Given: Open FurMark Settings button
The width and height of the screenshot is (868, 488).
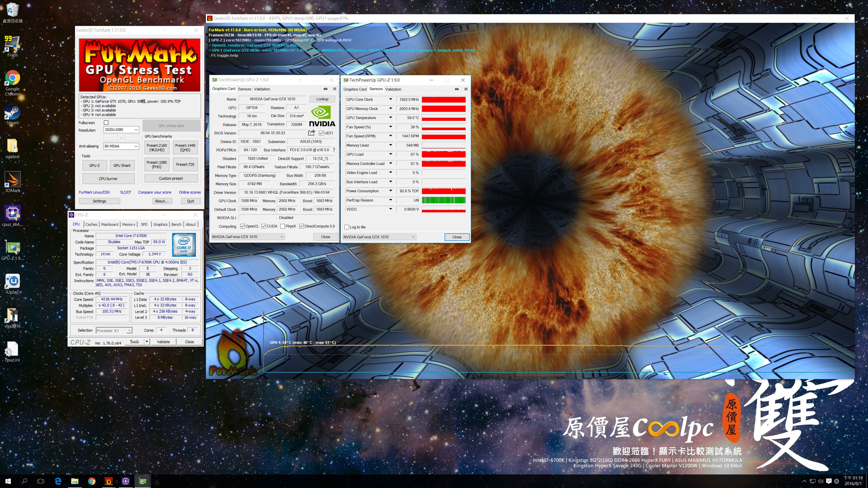Looking at the screenshot, I should click(99, 201).
